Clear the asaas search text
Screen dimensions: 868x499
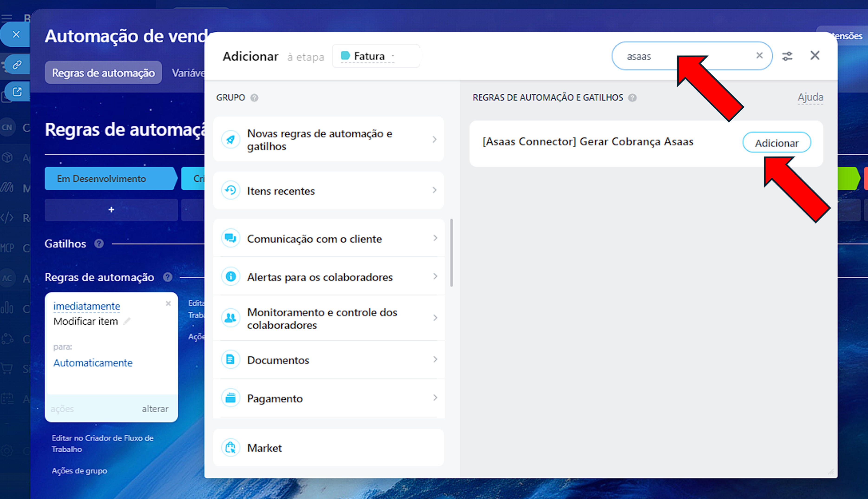point(759,55)
